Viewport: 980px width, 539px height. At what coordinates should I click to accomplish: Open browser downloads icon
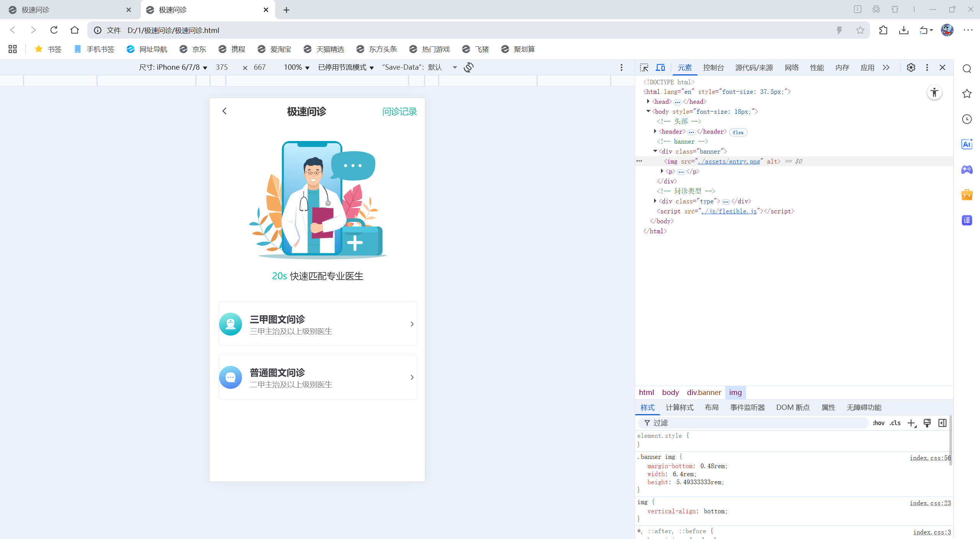[x=903, y=30]
